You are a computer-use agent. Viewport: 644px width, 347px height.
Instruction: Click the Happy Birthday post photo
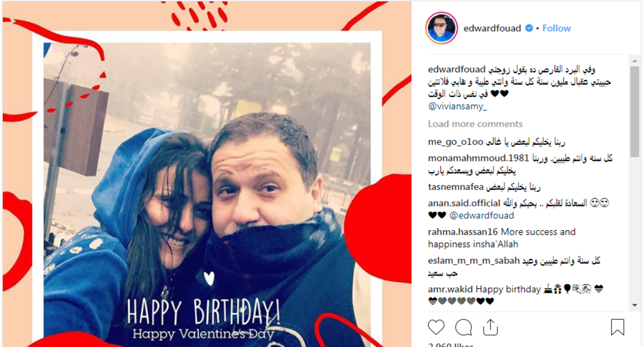point(207,192)
